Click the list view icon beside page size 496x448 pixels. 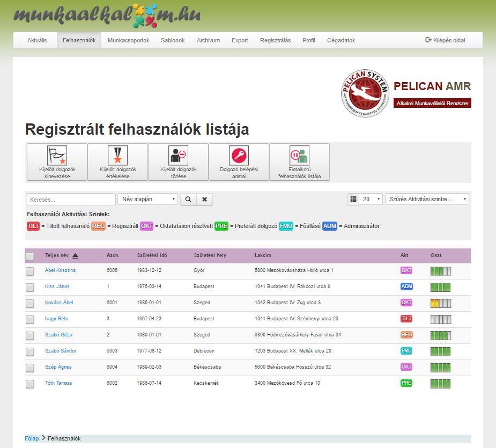353,199
